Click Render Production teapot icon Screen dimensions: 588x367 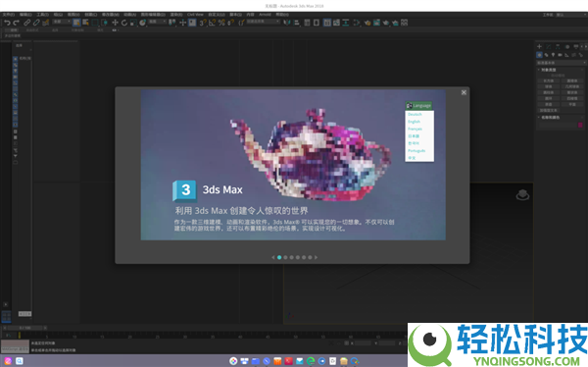click(x=385, y=23)
